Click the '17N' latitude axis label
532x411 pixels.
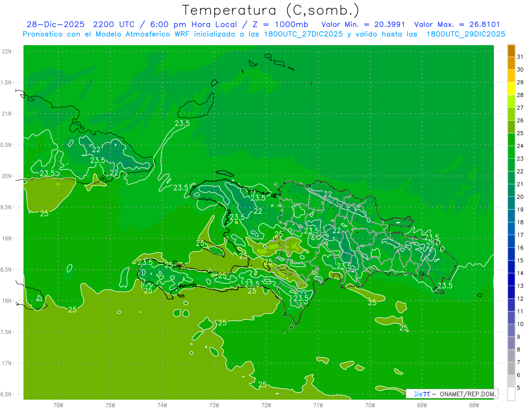tap(8, 363)
